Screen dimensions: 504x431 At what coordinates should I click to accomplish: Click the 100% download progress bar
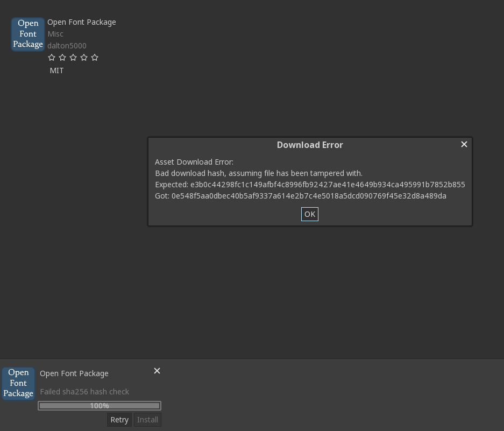coord(99,406)
